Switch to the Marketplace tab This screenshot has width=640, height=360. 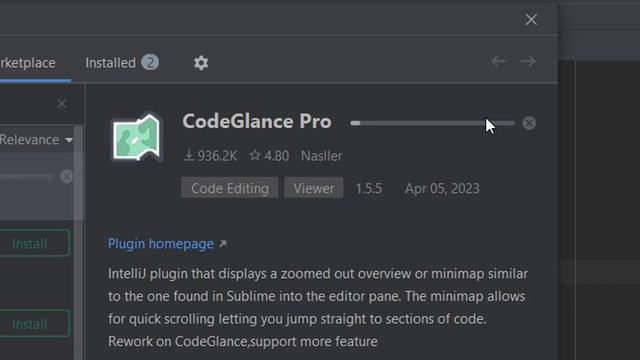coord(28,63)
